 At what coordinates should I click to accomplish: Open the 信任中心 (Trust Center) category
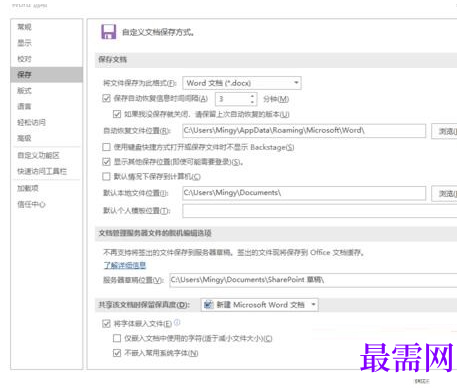point(31,204)
